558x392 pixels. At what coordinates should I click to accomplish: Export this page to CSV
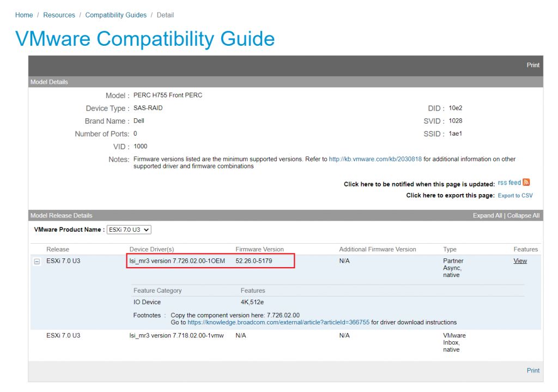coord(515,196)
